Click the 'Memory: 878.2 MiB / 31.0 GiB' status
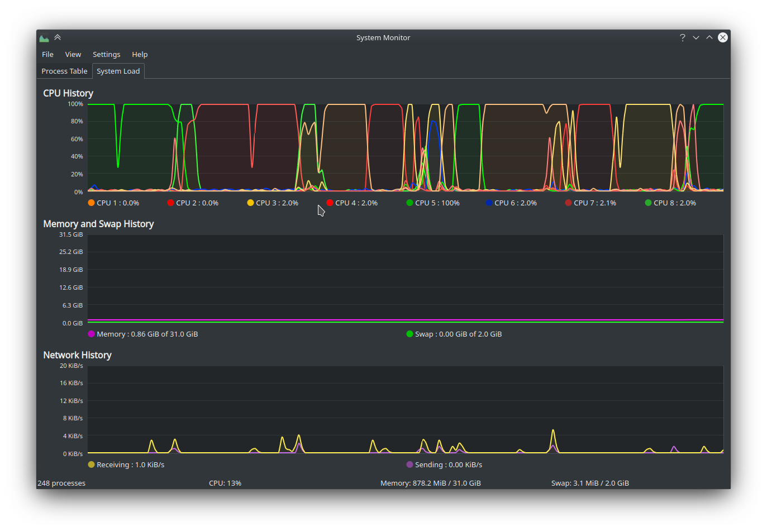 [431, 483]
